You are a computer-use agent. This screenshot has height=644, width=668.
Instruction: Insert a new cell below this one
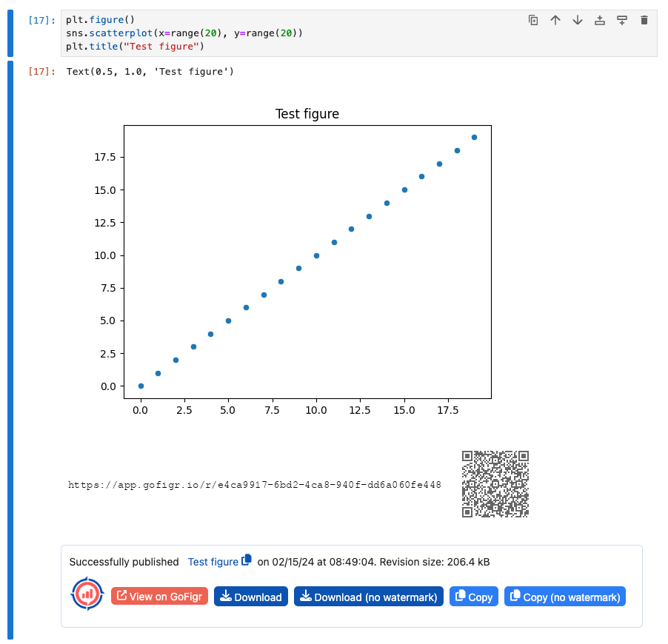pyautogui.click(x=622, y=21)
